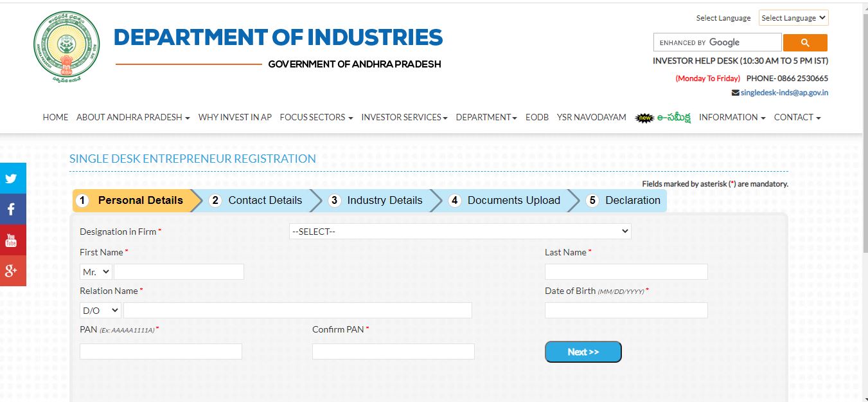Viewport: 868px width, 402px height.
Task: Click the envelope icon beside singledesk-inds@ap.gov.in
Action: [x=736, y=92]
